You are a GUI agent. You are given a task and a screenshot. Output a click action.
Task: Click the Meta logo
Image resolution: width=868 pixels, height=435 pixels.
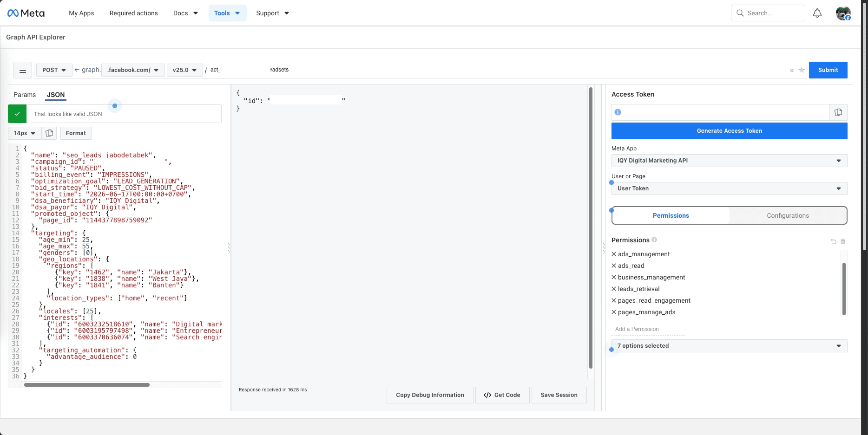[26, 13]
